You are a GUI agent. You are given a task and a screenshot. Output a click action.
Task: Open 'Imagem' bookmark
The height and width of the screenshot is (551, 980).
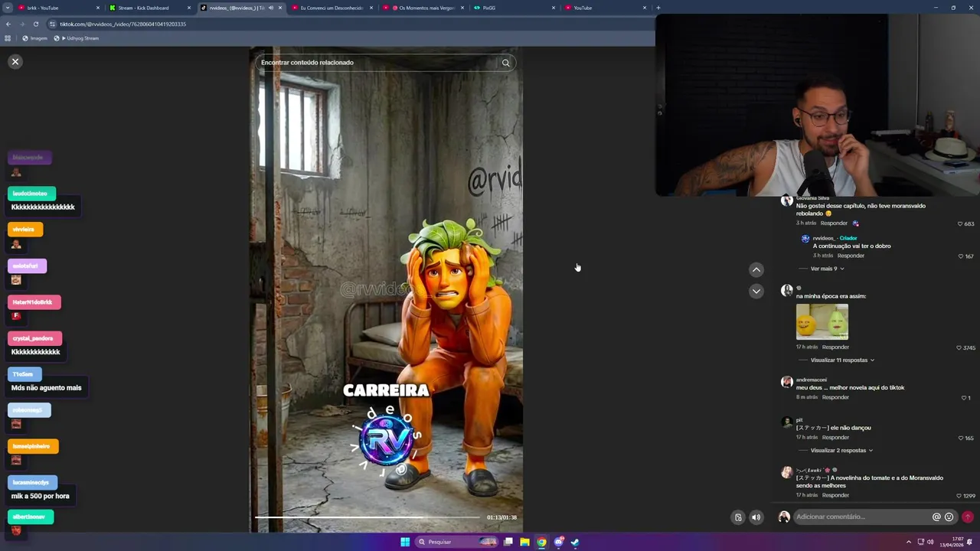(34, 38)
